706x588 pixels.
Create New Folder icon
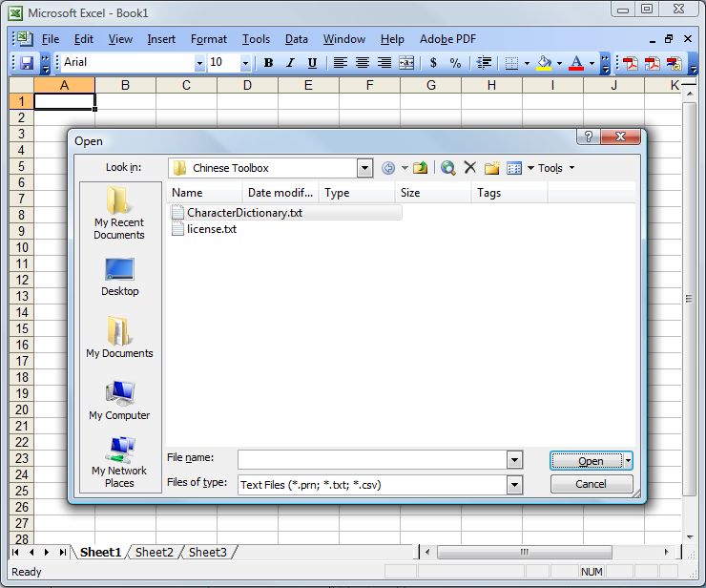coord(492,168)
